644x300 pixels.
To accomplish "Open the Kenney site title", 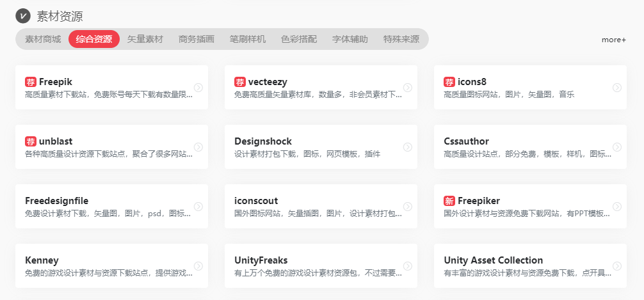I will point(42,260).
